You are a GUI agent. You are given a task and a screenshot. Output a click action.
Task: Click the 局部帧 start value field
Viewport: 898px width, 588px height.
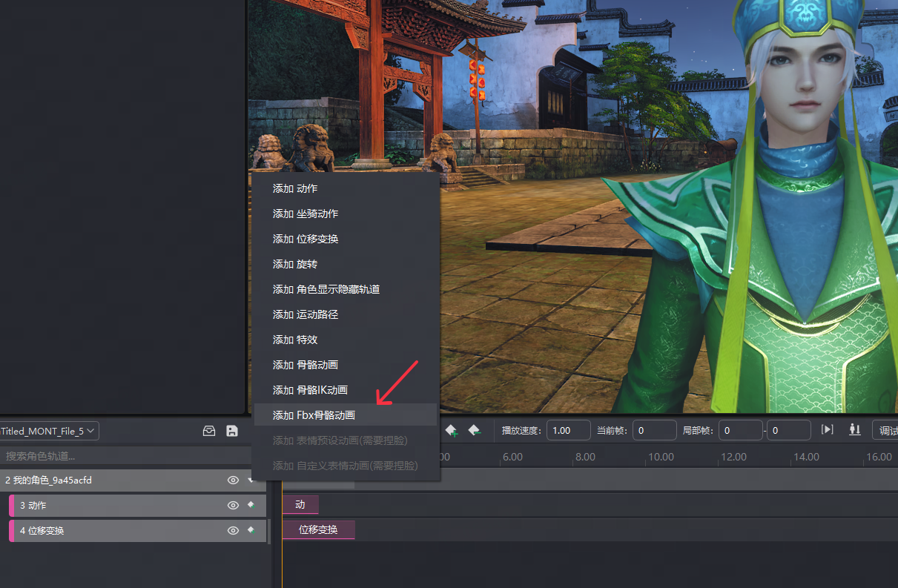point(740,430)
